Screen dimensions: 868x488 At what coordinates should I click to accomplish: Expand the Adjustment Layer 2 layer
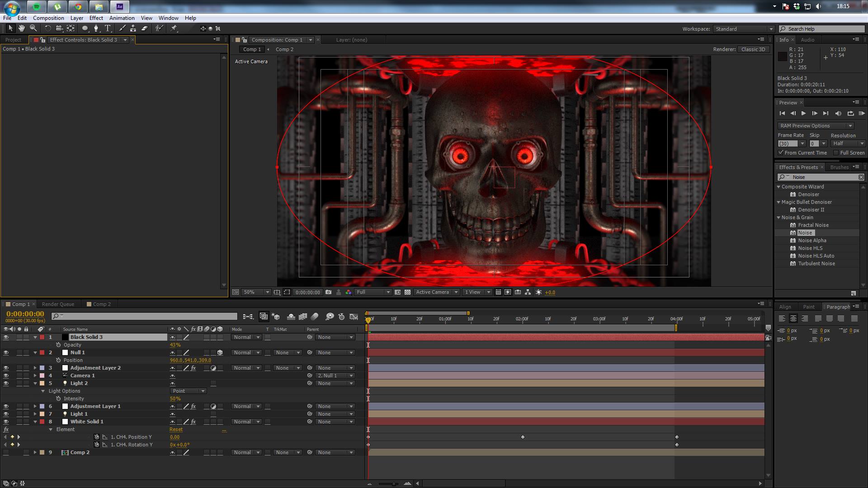[35, 368]
